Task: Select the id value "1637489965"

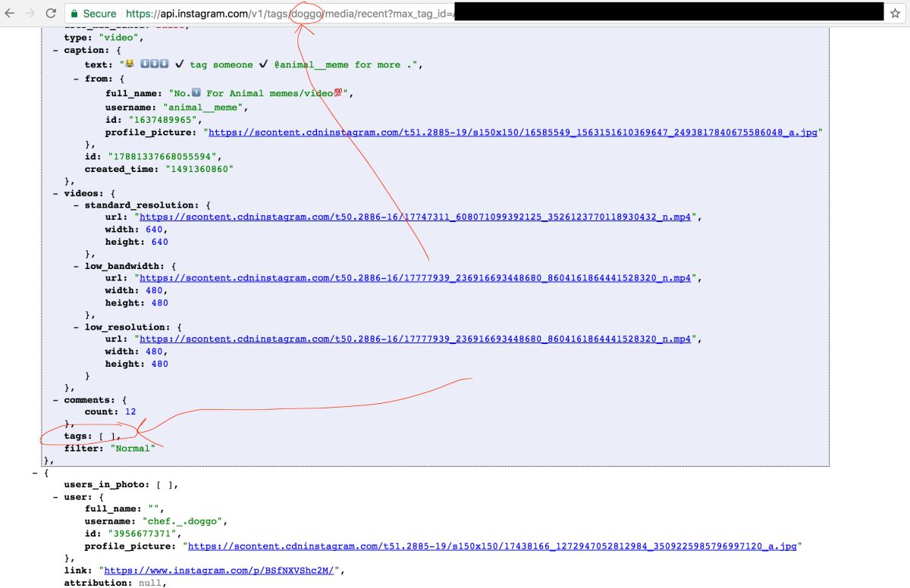Action: [x=162, y=120]
